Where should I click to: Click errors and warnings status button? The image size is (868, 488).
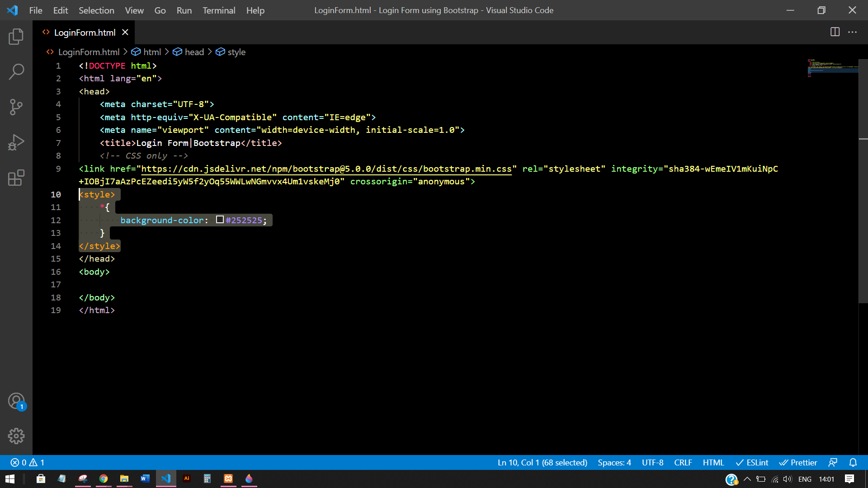28,462
